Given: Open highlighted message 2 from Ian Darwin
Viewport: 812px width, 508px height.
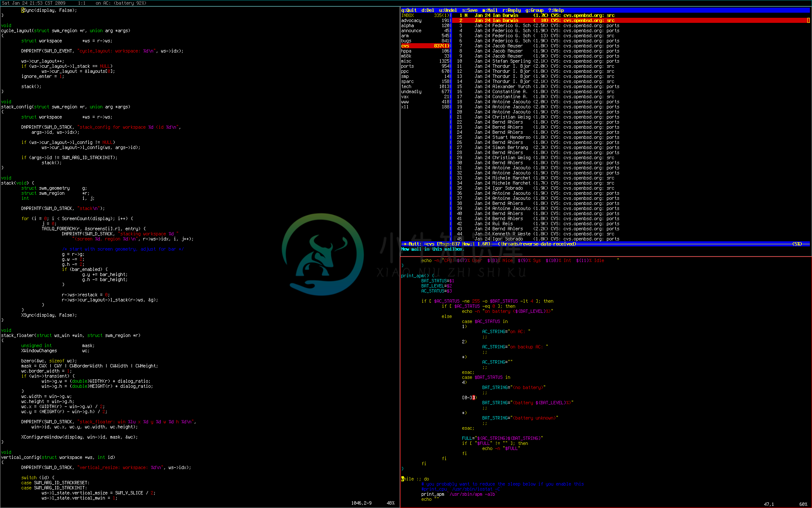Looking at the screenshot, I should pyautogui.click(x=631, y=20).
